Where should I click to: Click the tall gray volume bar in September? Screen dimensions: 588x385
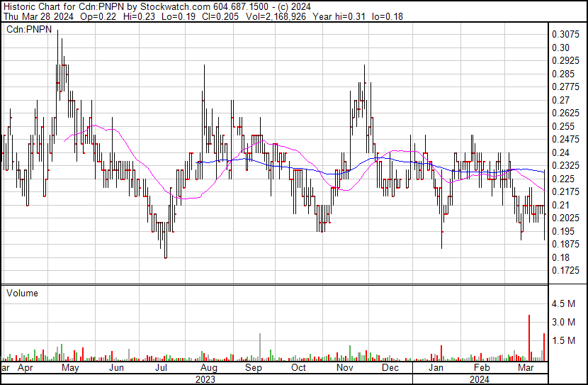(260, 347)
